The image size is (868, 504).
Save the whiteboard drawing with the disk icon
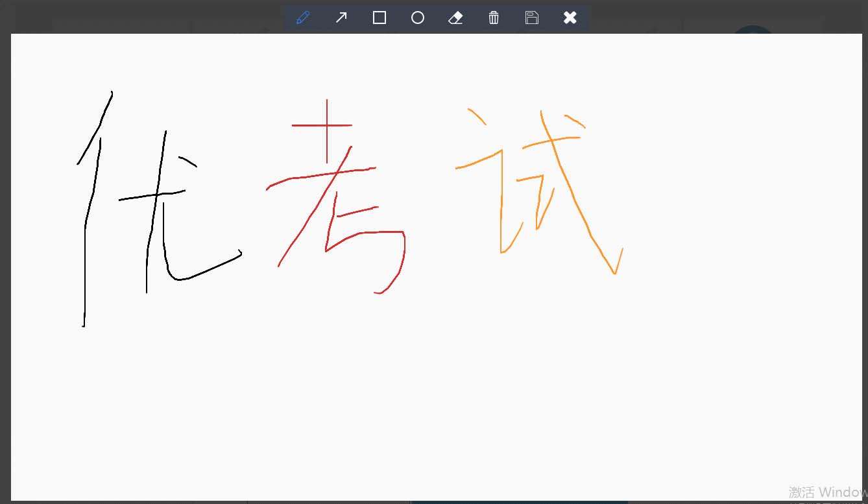point(532,18)
